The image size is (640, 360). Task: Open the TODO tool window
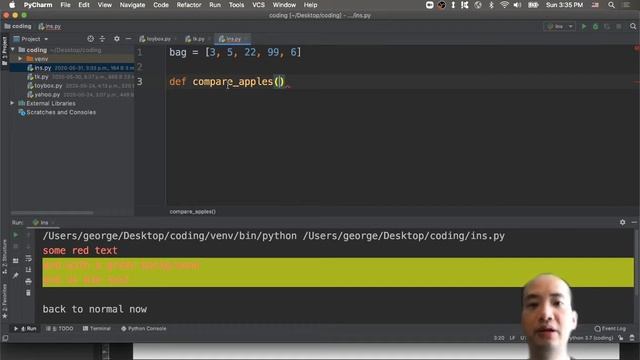tap(60, 329)
